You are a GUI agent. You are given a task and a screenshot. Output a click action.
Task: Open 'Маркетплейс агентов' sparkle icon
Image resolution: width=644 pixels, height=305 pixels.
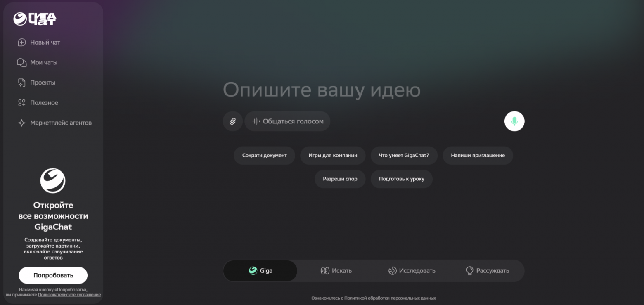[x=21, y=123]
